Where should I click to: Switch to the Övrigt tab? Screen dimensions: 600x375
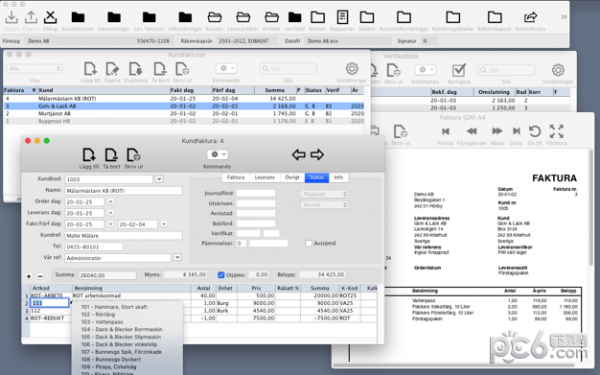point(292,178)
